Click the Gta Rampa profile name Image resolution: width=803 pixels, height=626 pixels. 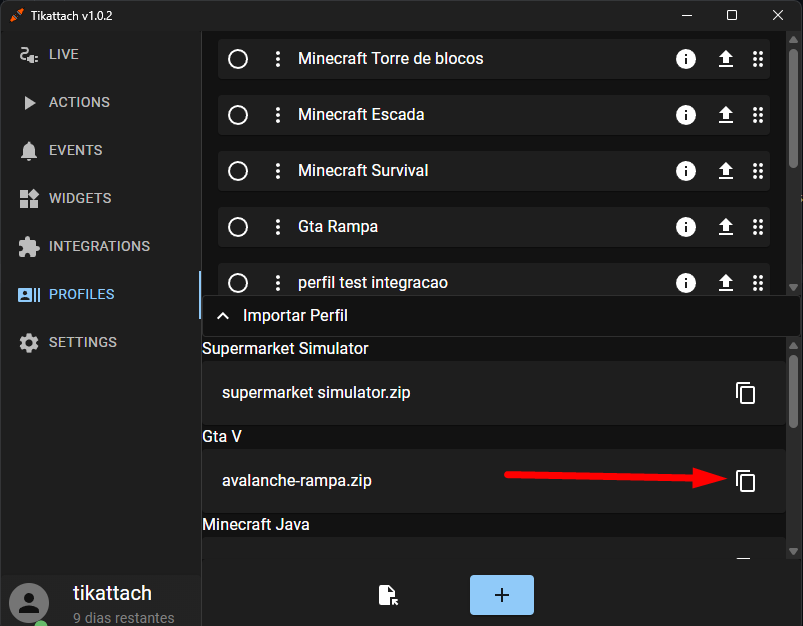tap(338, 226)
